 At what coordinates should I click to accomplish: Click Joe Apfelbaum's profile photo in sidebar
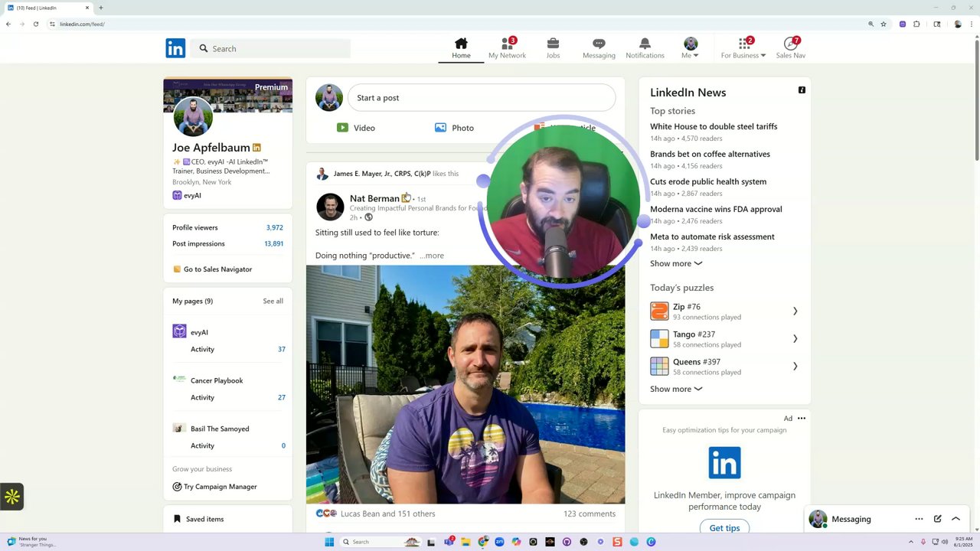193,116
